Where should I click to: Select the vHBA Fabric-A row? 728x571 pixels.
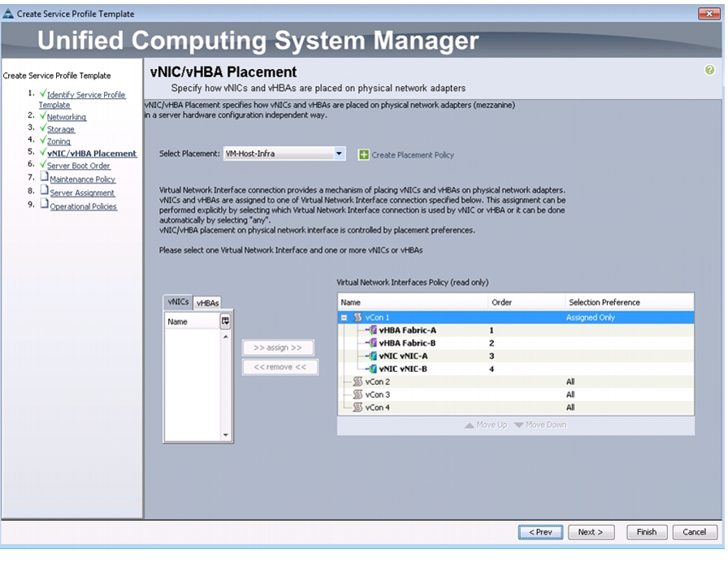[516, 330]
